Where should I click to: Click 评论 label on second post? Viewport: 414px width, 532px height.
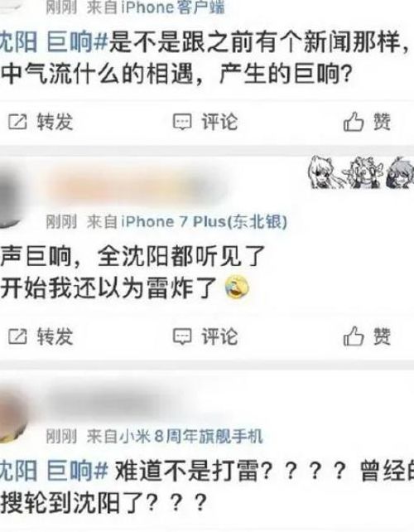219,336
